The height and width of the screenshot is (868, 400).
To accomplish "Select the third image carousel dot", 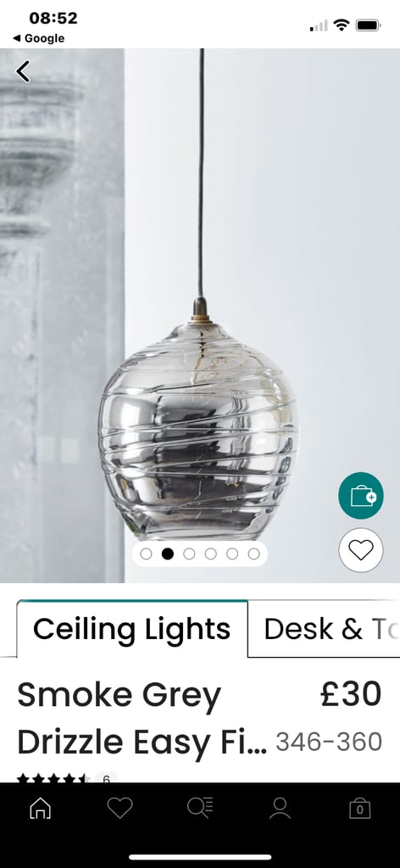I will pos(189,554).
